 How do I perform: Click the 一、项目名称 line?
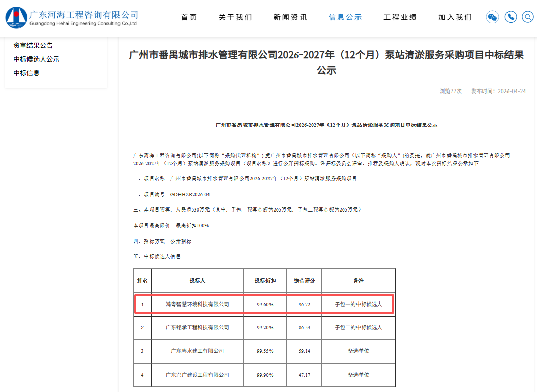pos(245,178)
